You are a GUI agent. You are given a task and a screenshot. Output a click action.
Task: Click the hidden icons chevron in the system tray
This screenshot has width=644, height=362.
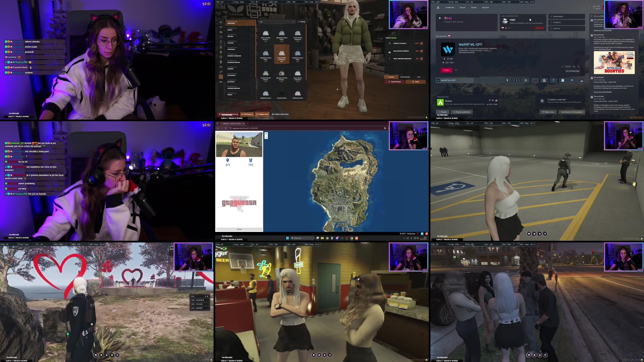404,238
